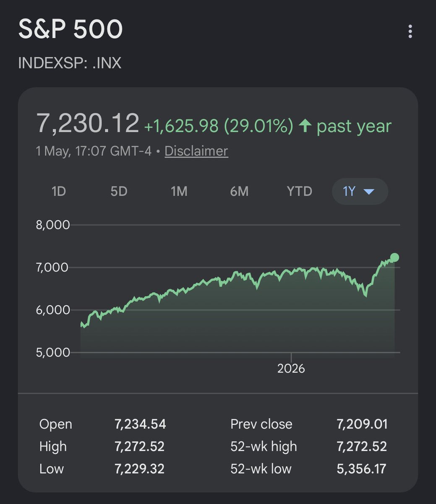
Task: Click the +1,625.98 (29.01%) change value
Action: (218, 126)
